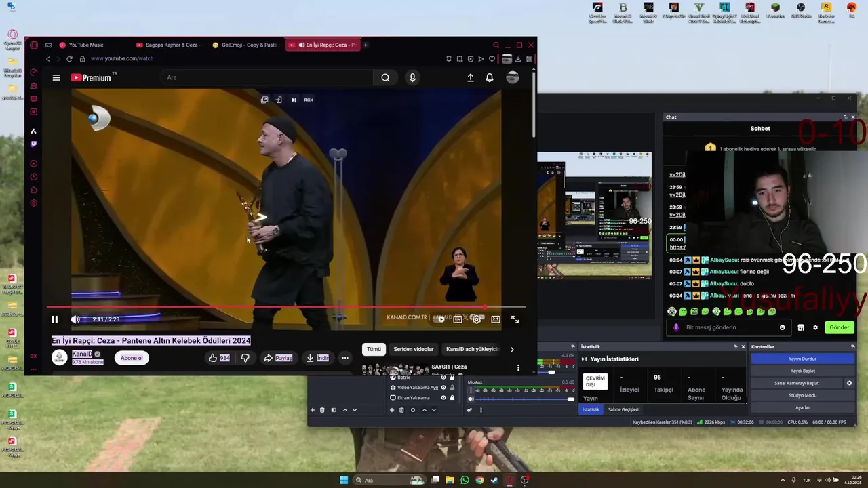
Task: Pop out video detach icon above player
Action: tap(264, 100)
